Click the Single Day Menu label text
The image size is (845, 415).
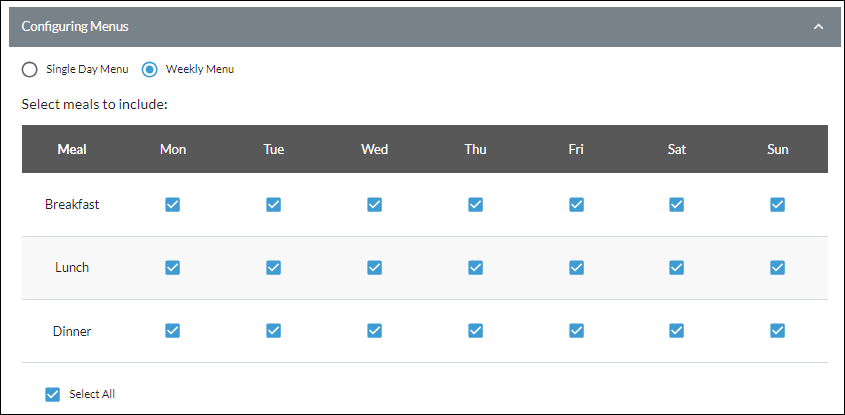87,69
